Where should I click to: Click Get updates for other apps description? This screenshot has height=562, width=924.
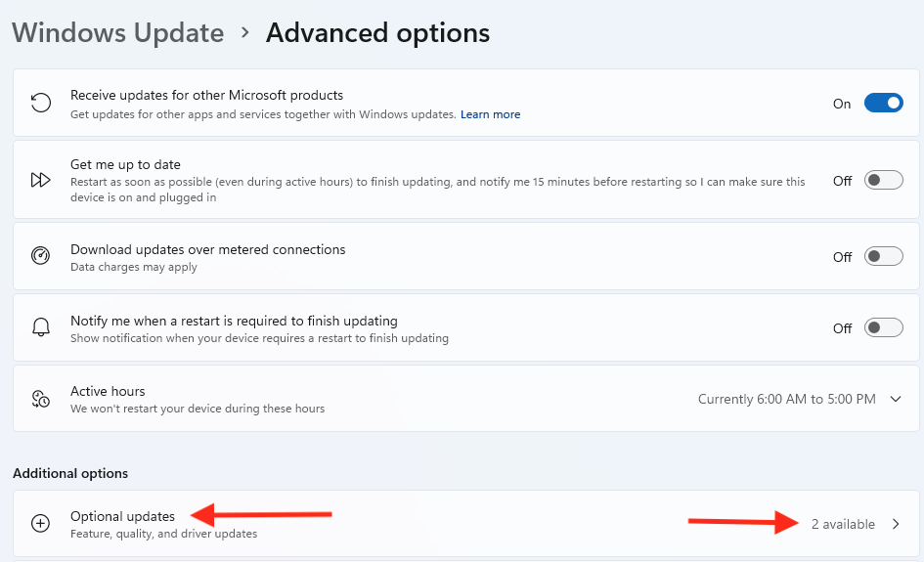pyautogui.click(x=263, y=114)
